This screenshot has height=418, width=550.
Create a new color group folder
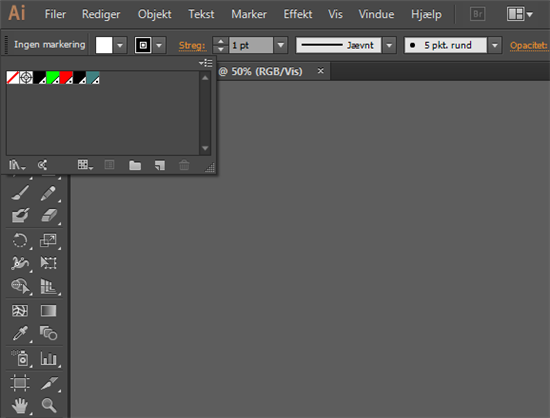click(135, 165)
